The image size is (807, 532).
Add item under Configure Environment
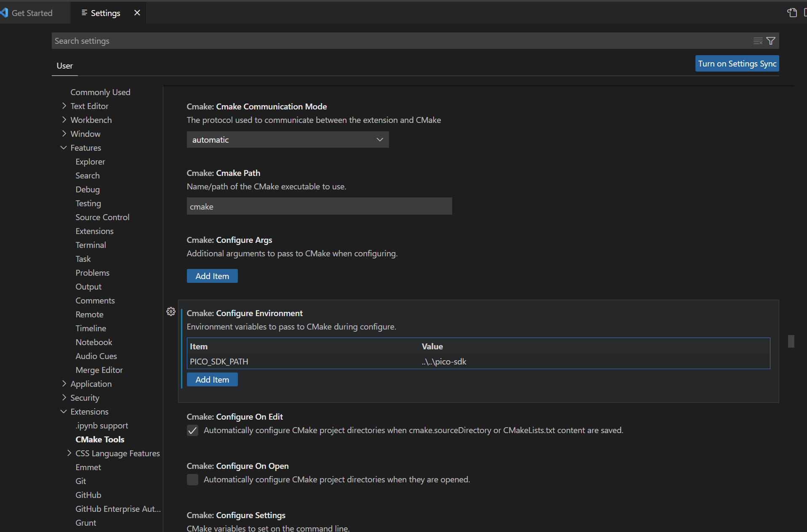click(212, 380)
